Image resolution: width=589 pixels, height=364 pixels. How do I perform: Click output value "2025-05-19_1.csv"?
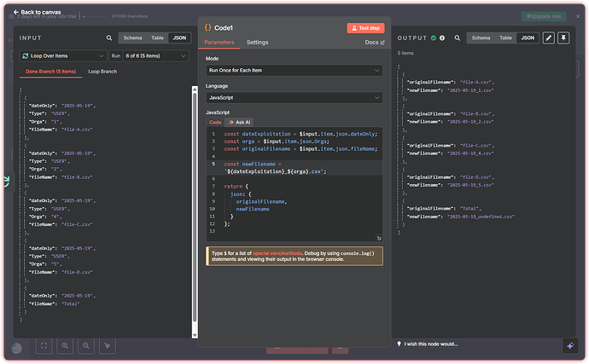coord(470,90)
